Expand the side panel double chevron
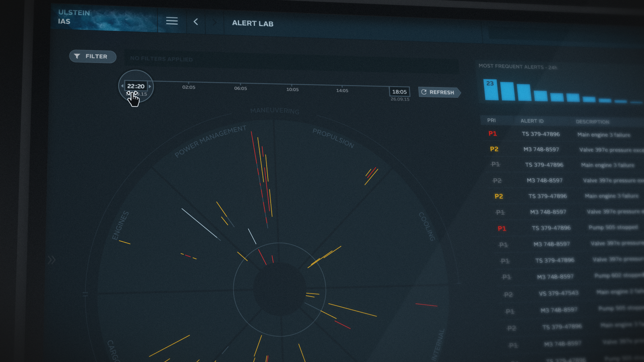Viewport: 644px width, 362px height. coord(51,260)
